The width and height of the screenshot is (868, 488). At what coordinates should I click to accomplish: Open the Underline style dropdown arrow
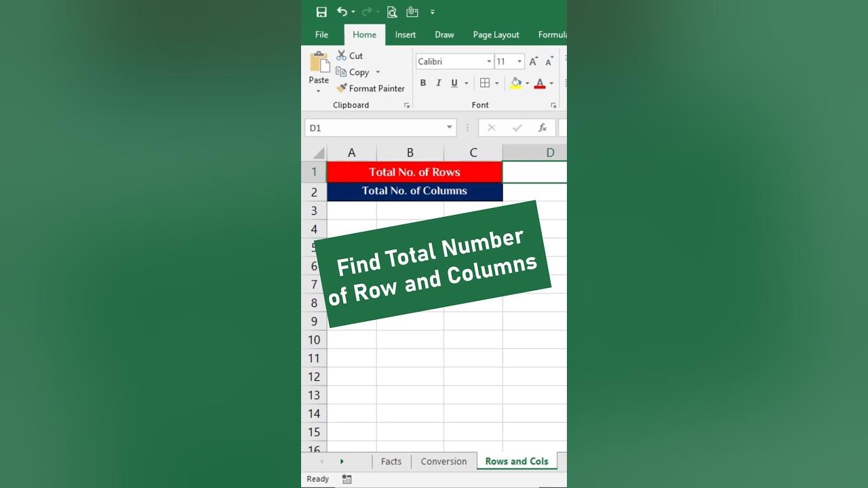pyautogui.click(x=467, y=83)
